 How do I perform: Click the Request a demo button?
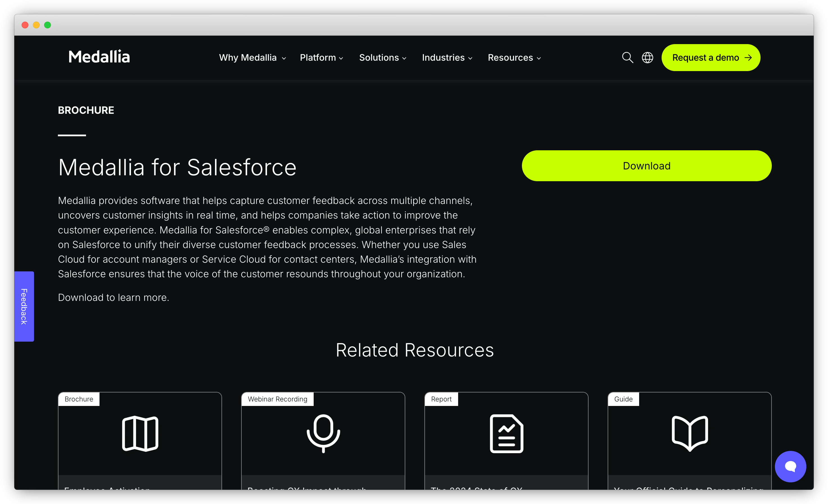point(711,58)
